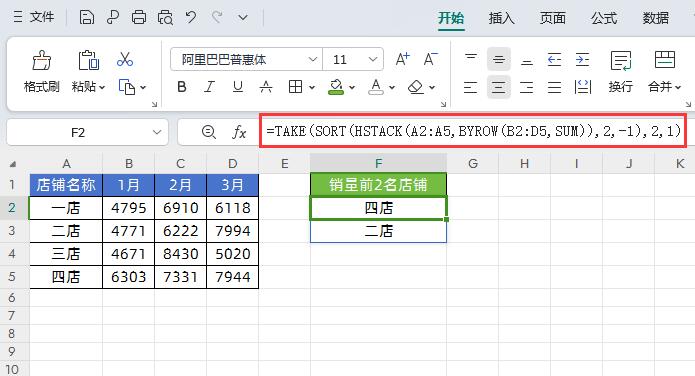
Task: Click the Insert function fx icon
Action: click(239, 132)
